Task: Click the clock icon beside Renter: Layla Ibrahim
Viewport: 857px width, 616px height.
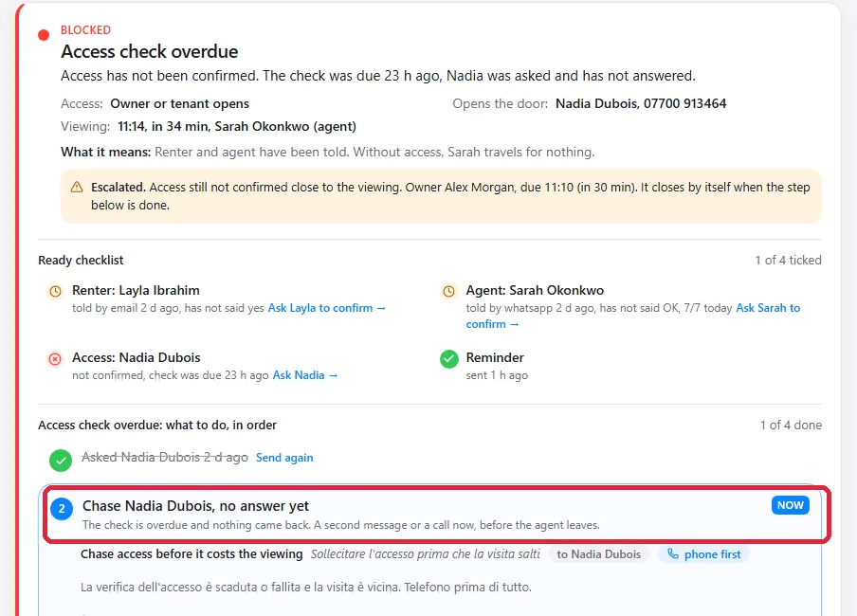Action: tap(55, 291)
